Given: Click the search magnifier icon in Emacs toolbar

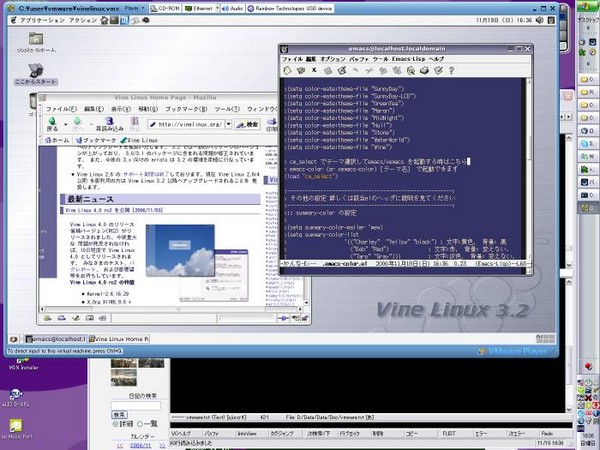Looking at the screenshot, I should tap(411, 70).
